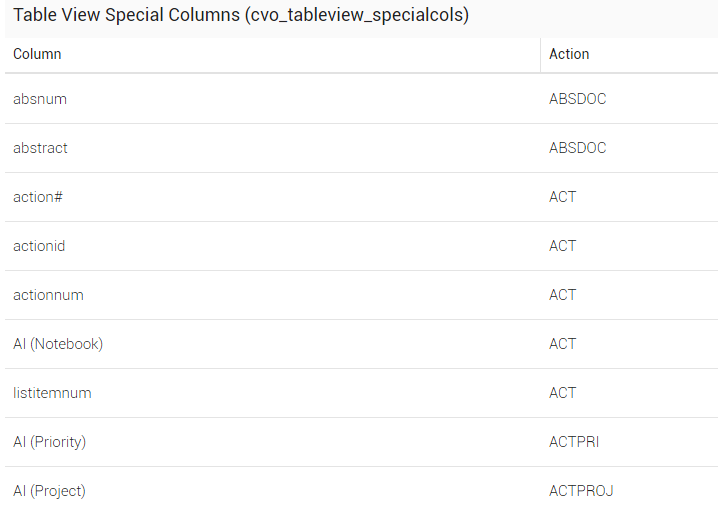The width and height of the screenshot is (718, 510).
Task: Sort by the Action header
Action: tap(569, 54)
